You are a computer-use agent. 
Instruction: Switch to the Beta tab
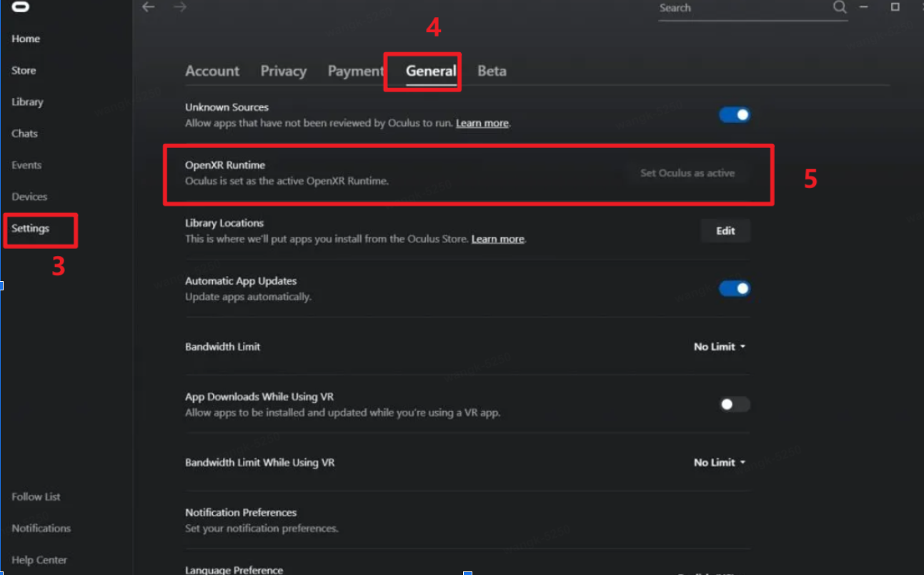coord(492,71)
